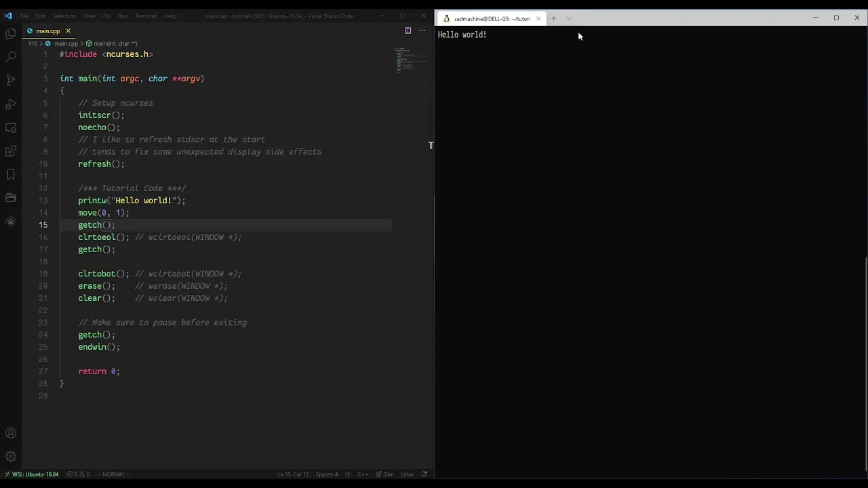Click the clrtobot(); code line
868x488 pixels.
[x=104, y=274]
